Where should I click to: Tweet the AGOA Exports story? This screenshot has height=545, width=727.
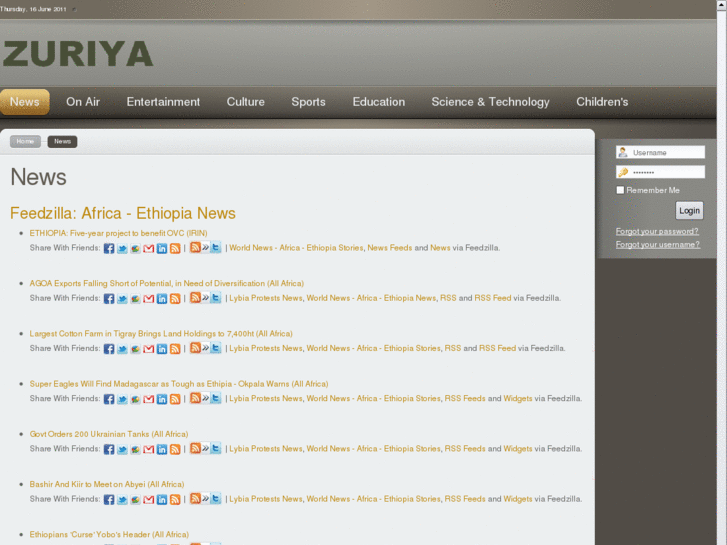point(122,298)
